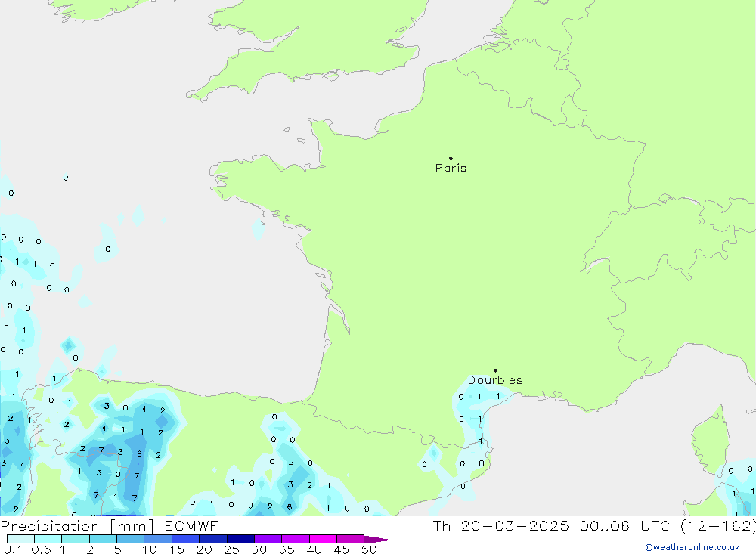Pick the 5–10 mm light blue legend swatch
This screenshot has width=756, height=554.
[x=131, y=539]
